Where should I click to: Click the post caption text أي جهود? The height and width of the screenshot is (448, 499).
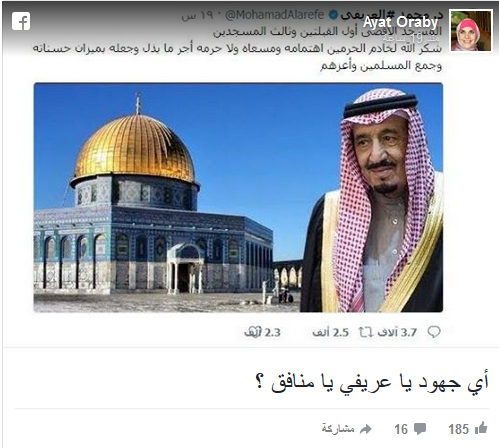coord(372,382)
